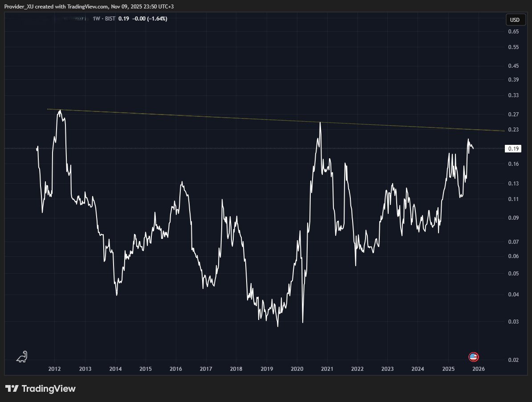The image size is (532, 402).
Task: Click the 0.55 price axis label
Action: [x=513, y=47]
